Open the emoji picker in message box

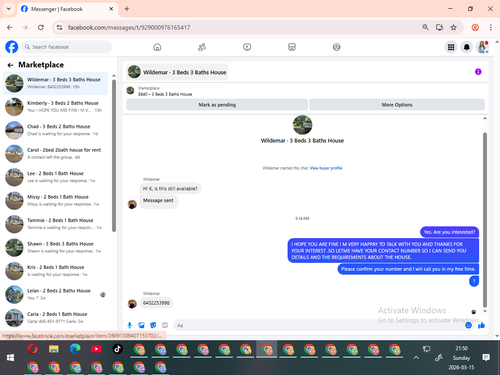(468, 325)
